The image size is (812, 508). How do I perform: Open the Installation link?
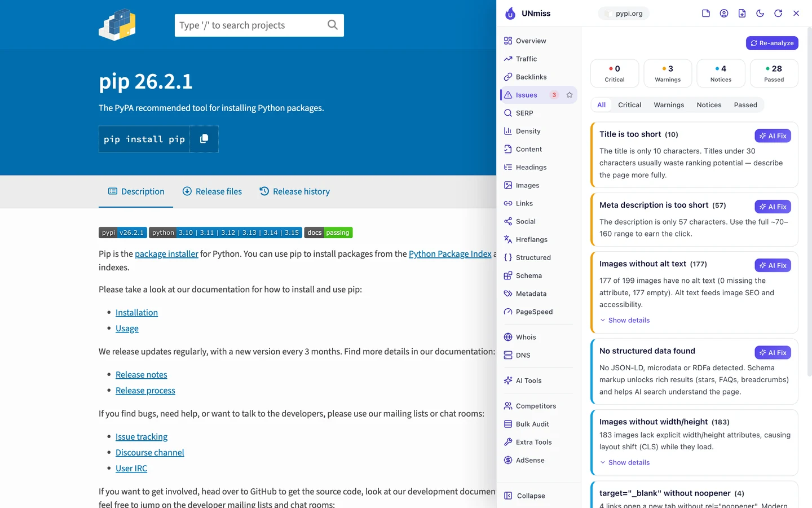coord(136,313)
